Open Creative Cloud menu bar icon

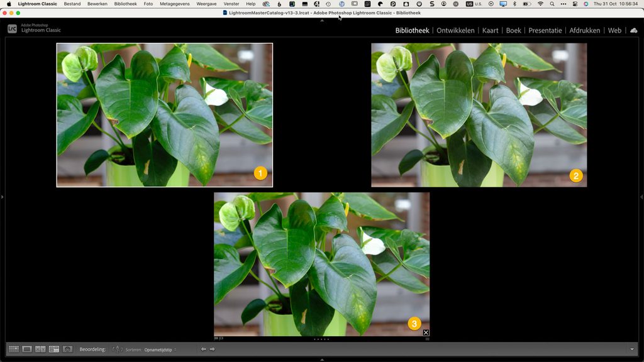tap(266, 4)
